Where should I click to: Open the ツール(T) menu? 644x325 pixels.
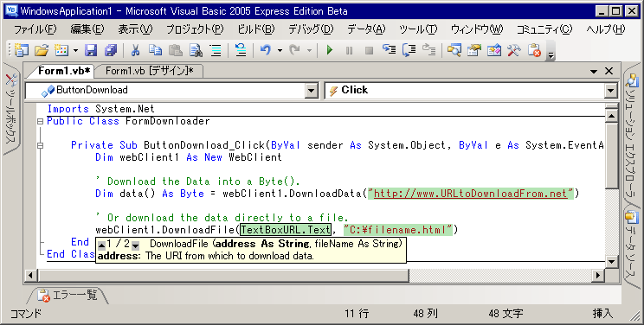tap(418, 29)
